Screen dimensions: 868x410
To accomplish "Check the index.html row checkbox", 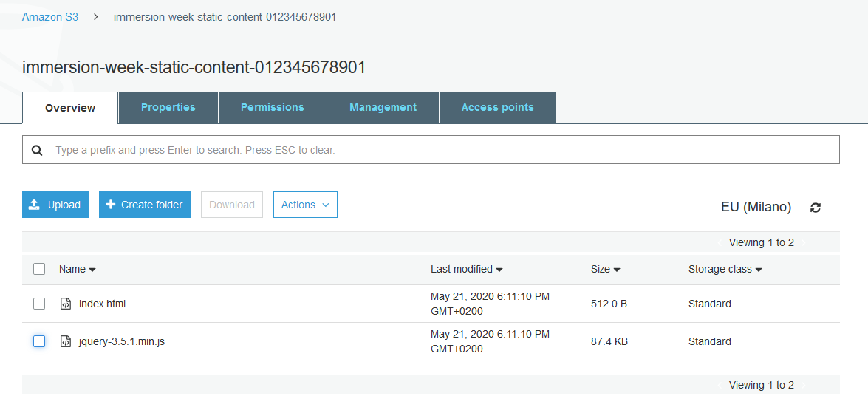I will pos(38,304).
